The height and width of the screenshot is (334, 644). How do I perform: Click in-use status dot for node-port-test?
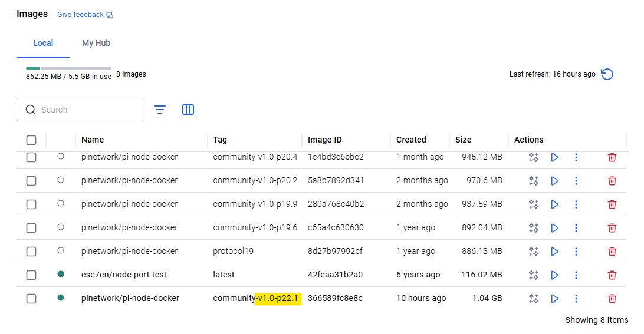pyautogui.click(x=61, y=274)
